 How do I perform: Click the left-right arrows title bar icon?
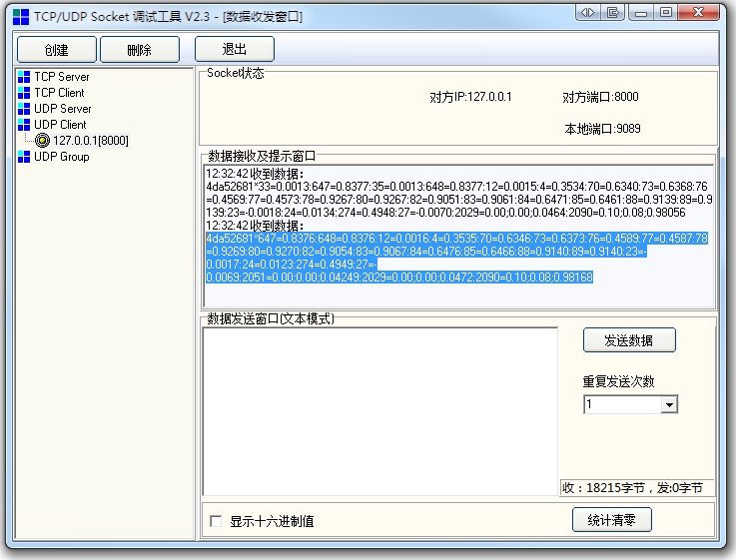point(587,13)
